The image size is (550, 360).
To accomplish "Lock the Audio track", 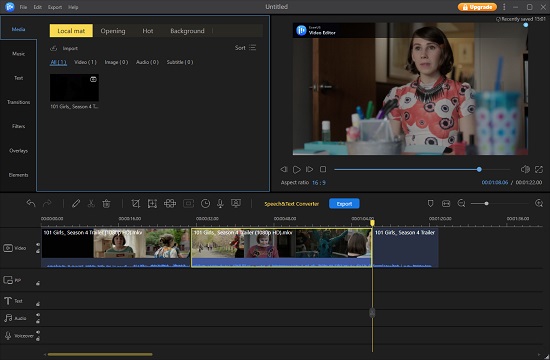I will (38, 321).
